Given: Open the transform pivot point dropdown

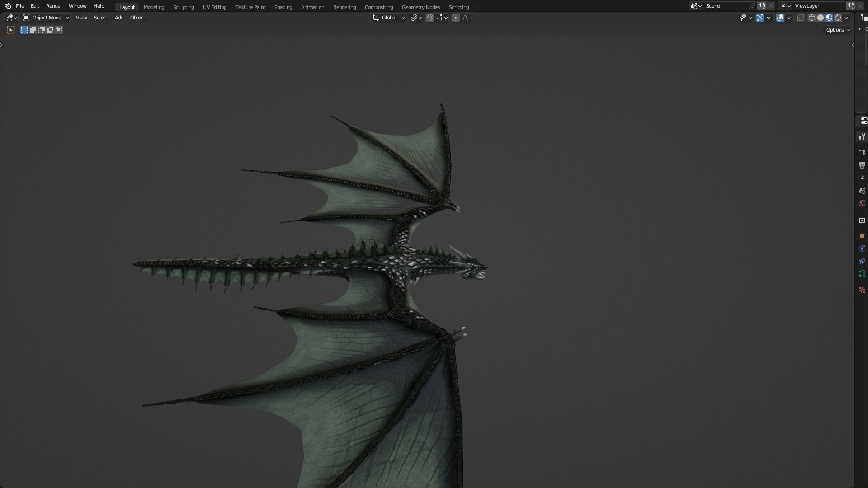Looking at the screenshot, I should pyautogui.click(x=416, y=18).
